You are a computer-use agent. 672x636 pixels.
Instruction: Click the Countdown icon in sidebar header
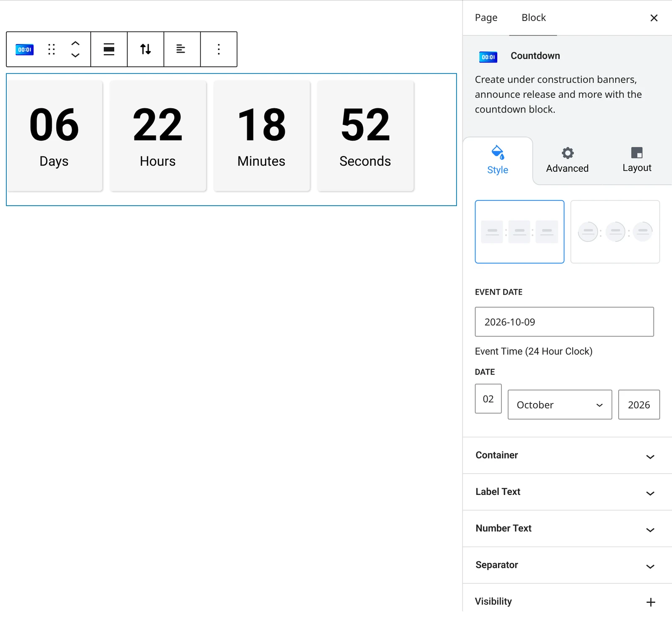point(488,57)
